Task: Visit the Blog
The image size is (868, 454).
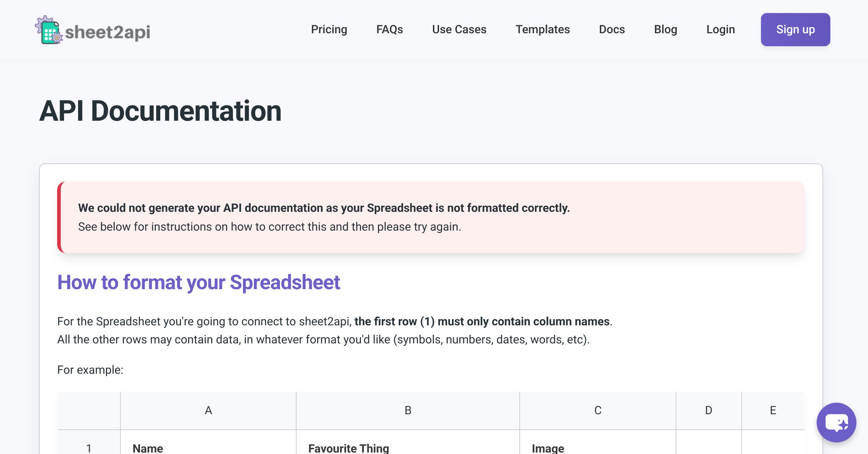Action: (665, 29)
